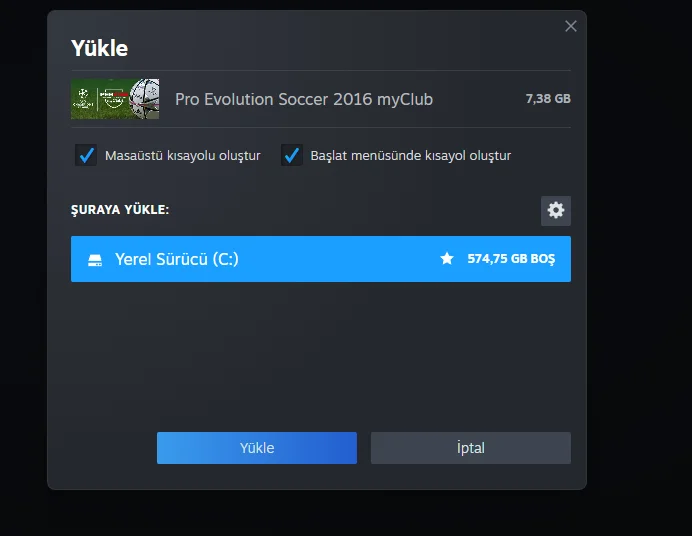This screenshot has height=536, width=692.
Task: Click the 574,75 GB BOŞ free space text
Action: tap(511, 259)
